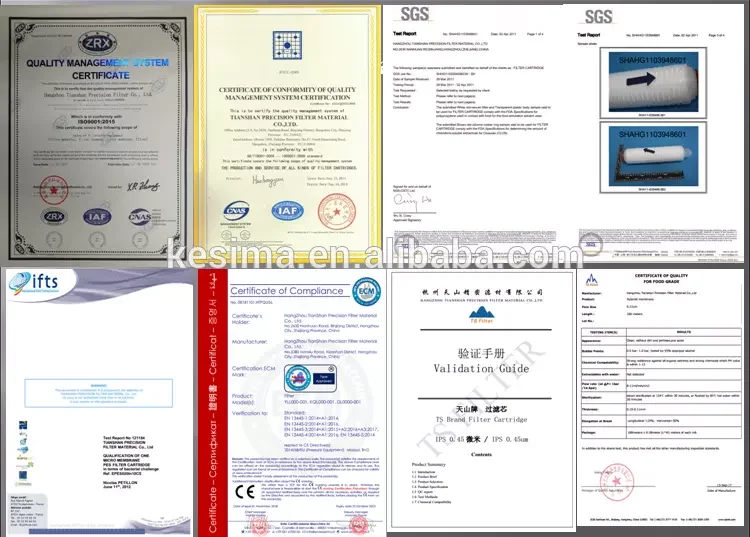
Task: Click the "Validation Guide" title
Action: (481, 369)
